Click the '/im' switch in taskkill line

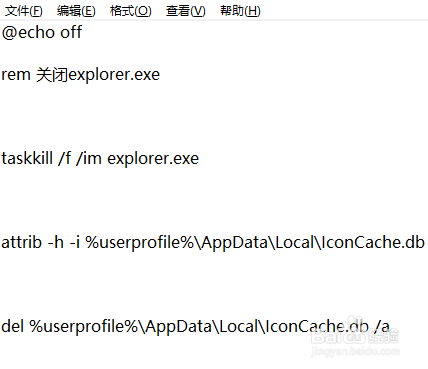[x=89, y=158]
